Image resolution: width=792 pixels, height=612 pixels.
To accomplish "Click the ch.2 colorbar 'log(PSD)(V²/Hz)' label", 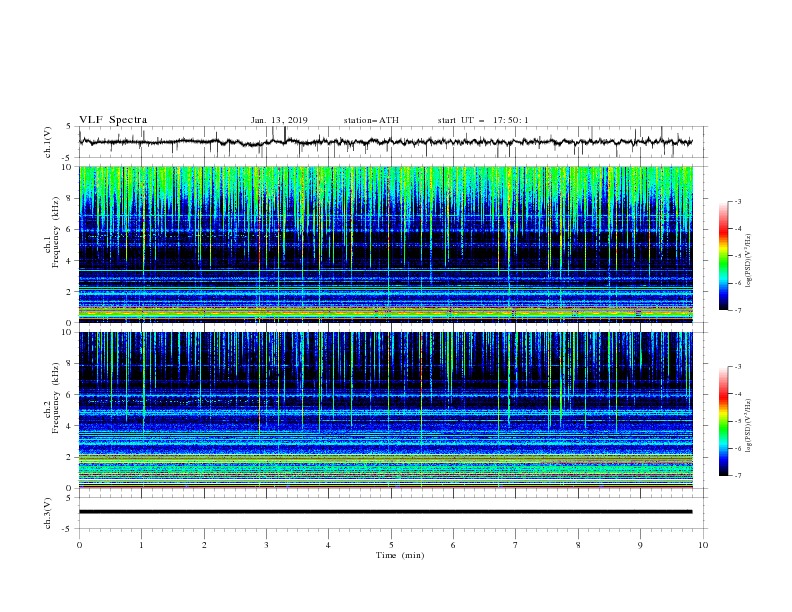I will pyautogui.click(x=749, y=425).
